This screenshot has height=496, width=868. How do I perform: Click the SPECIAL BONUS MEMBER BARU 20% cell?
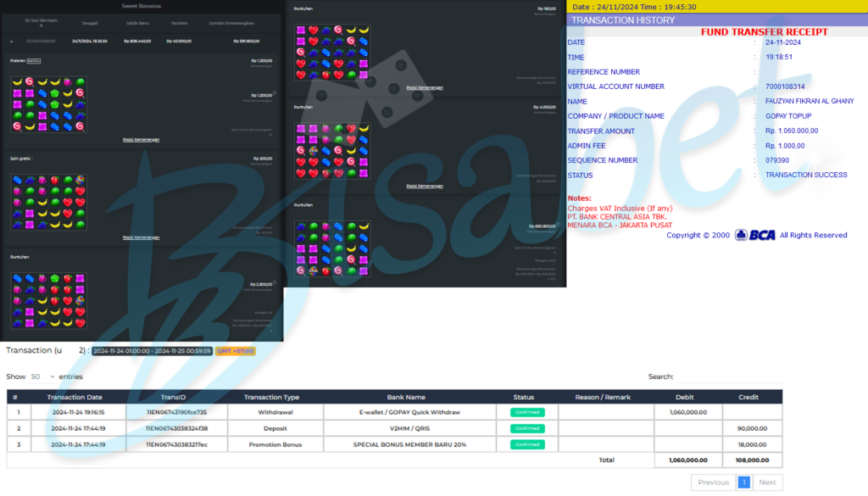pos(409,444)
